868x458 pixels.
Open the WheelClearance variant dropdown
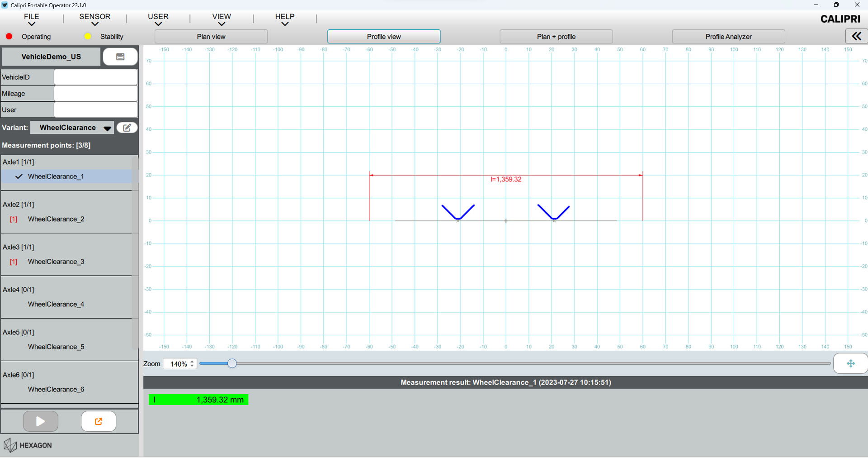(x=72, y=128)
